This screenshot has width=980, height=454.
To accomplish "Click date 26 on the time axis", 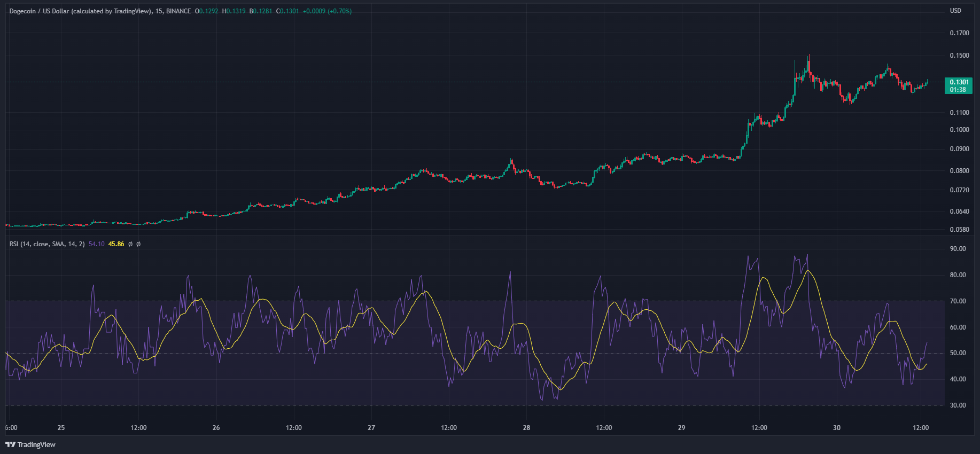I will pyautogui.click(x=216, y=428).
